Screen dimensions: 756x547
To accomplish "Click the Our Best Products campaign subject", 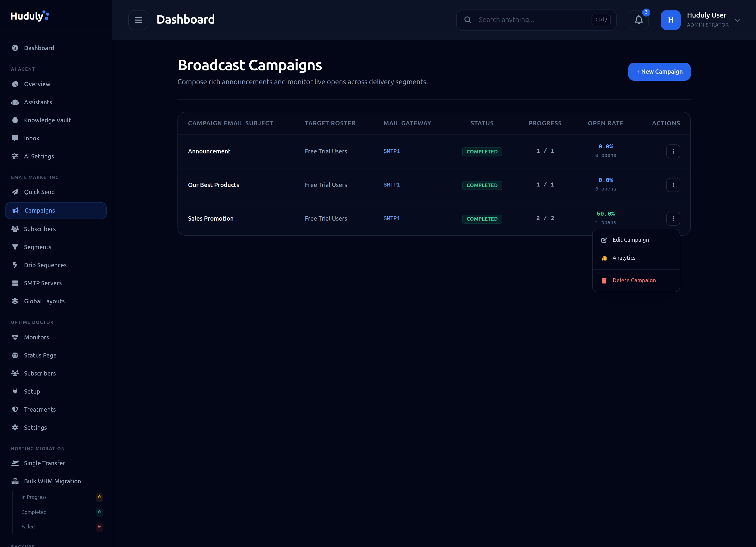I will tap(213, 185).
